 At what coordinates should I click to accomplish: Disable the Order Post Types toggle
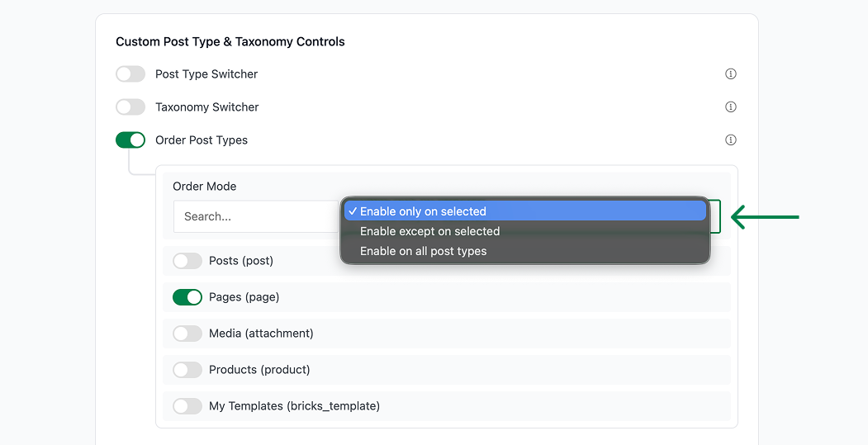coord(130,140)
